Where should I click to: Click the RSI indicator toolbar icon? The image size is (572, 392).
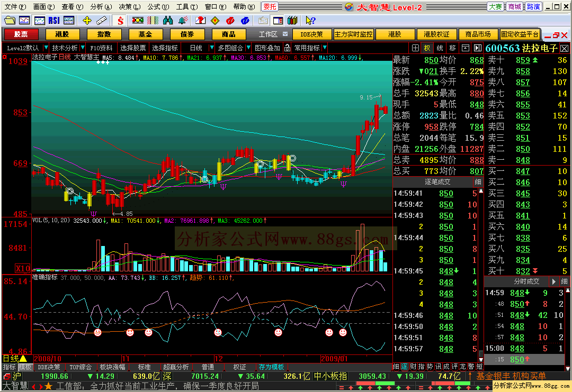coord(54,21)
